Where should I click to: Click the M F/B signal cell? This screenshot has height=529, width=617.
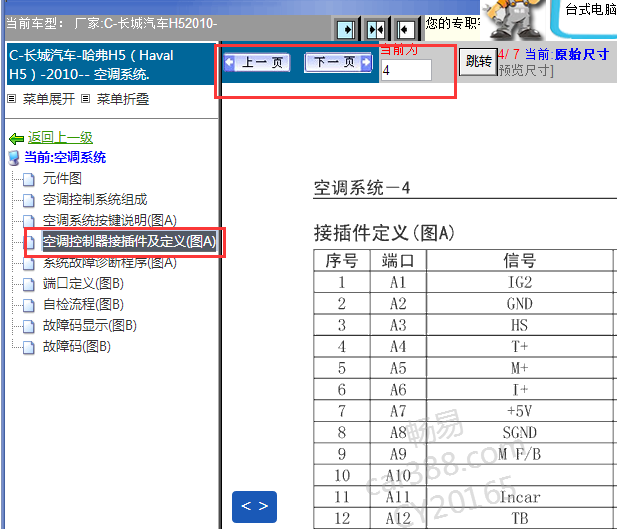tap(519, 454)
